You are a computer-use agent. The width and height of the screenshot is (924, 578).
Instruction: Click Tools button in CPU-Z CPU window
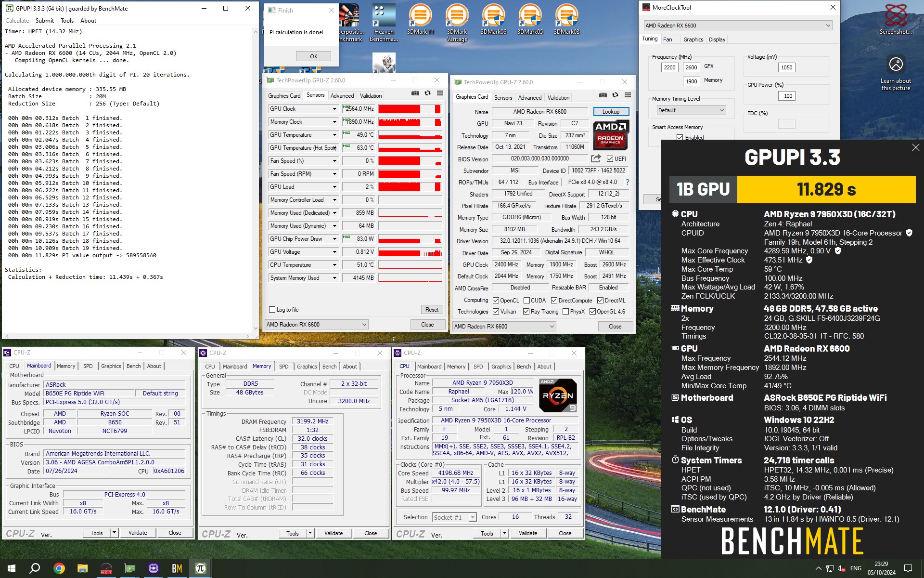(487, 533)
